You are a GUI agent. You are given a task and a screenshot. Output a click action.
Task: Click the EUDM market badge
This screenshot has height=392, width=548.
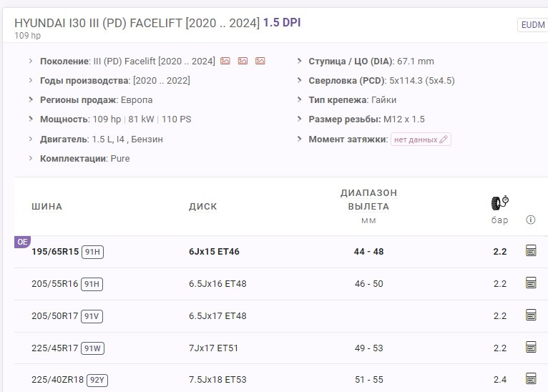click(533, 25)
